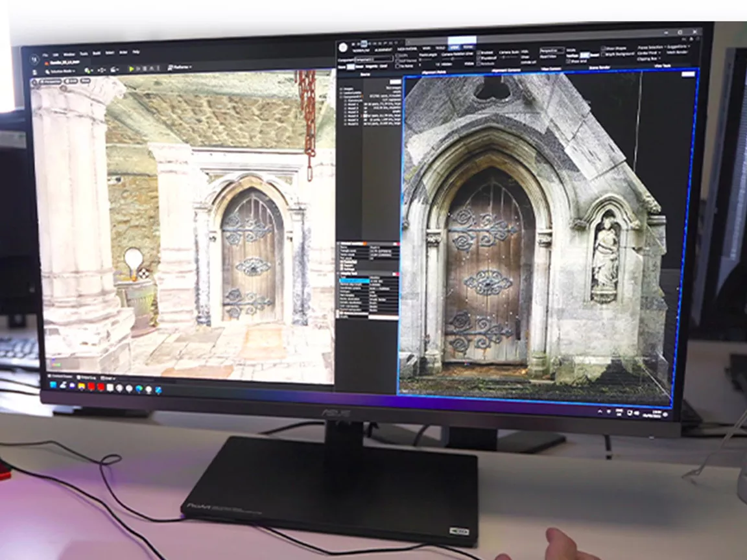The image size is (747, 560).
Task: Open the Window menu in Unreal Editor
Action: [69, 54]
